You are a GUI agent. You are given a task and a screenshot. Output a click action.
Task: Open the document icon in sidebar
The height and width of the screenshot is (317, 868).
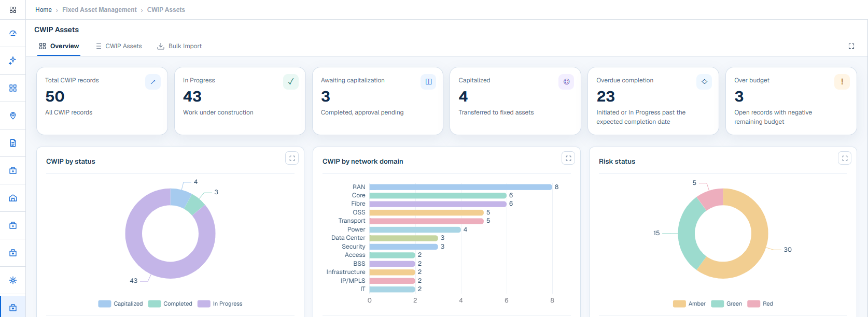[x=13, y=143]
